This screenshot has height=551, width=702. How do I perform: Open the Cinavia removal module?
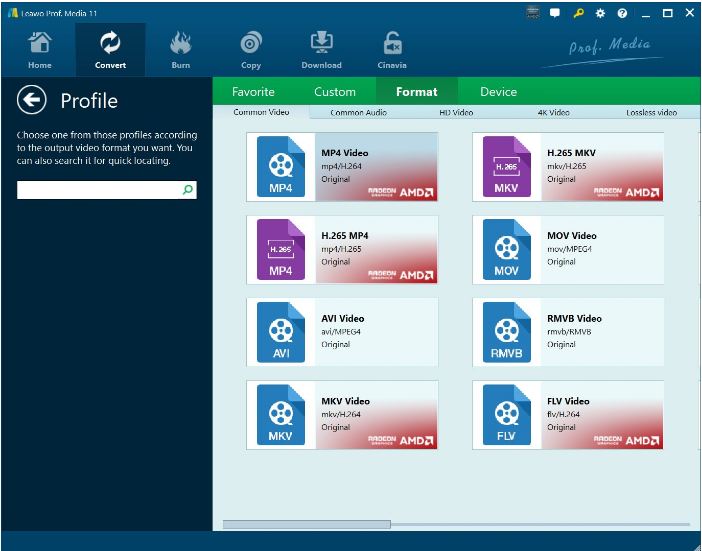coord(392,50)
